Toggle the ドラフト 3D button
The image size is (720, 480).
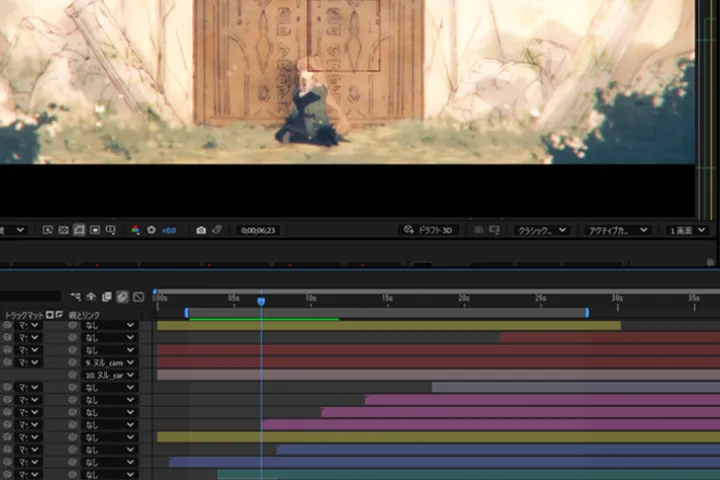[x=428, y=230]
